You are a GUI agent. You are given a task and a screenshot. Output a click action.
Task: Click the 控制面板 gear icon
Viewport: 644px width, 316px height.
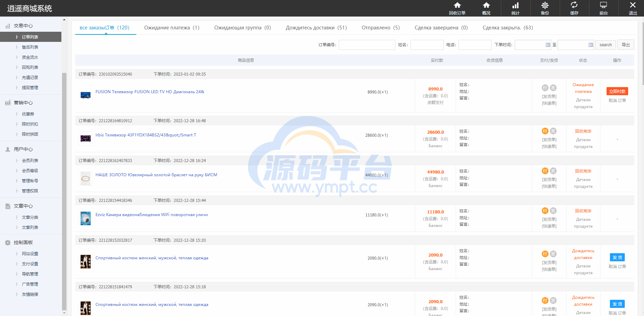pyautogui.click(x=8, y=242)
